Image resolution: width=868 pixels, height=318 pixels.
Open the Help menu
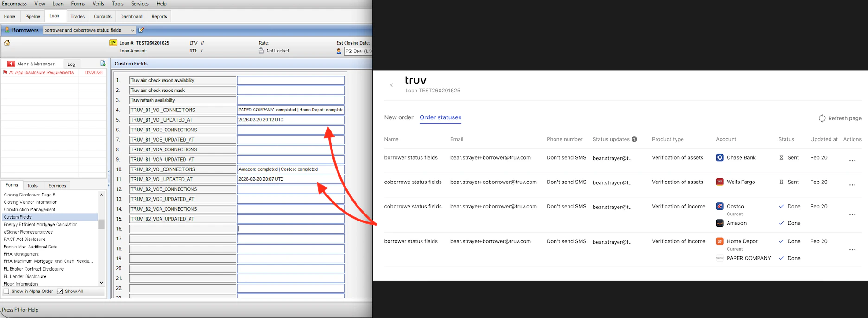(161, 4)
